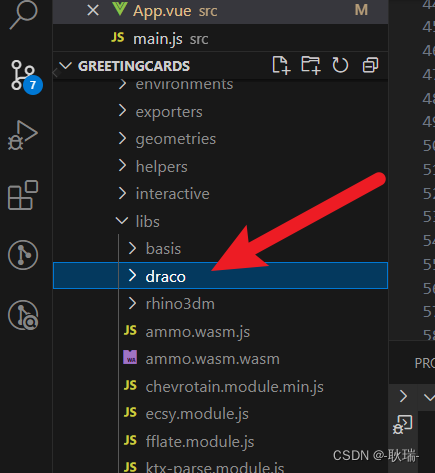The image size is (435, 473).
Task: Open ammo.wasm.js file
Action: pos(220,331)
